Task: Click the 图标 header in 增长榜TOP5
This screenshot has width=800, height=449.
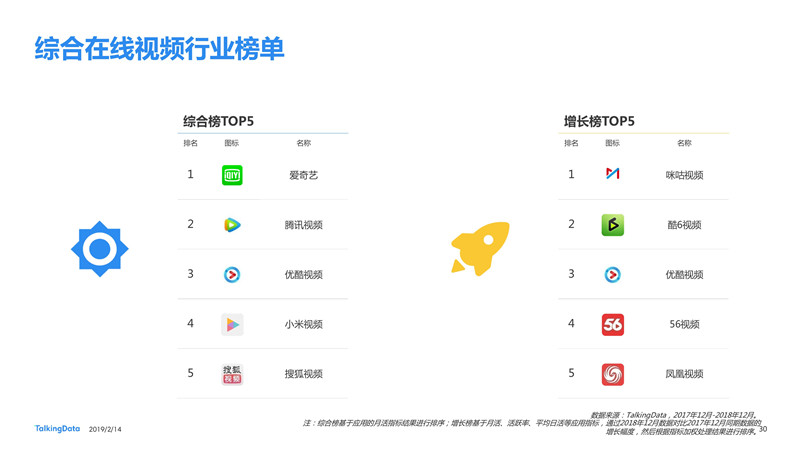Action: coord(612,143)
